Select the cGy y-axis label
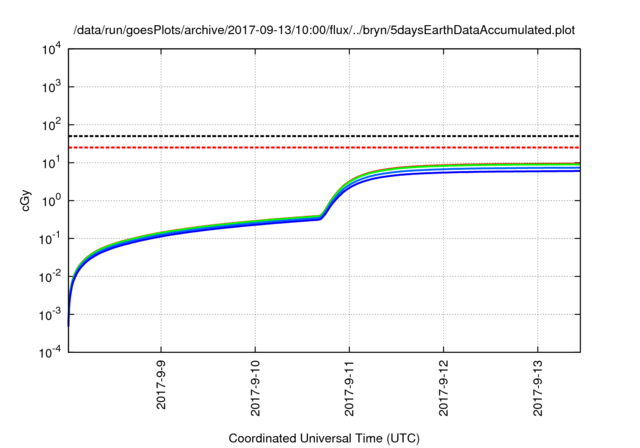Image resolution: width=640 pixels, height=448 pixels. [x=25, y=200]
